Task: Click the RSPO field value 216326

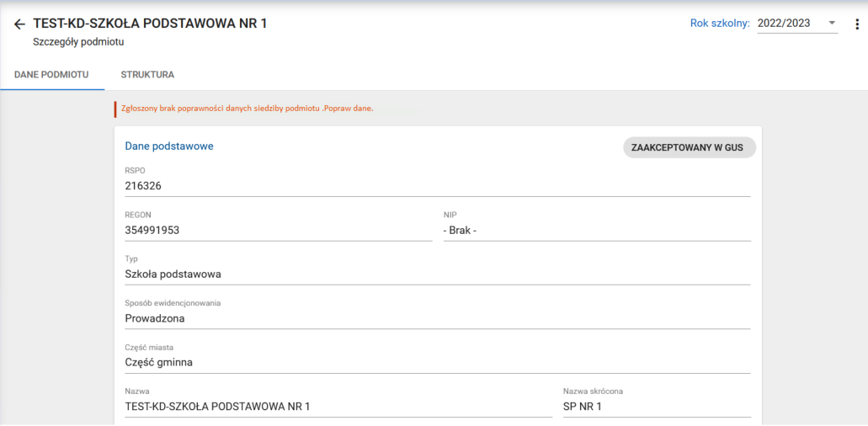Action: click(x=437, y=185)
